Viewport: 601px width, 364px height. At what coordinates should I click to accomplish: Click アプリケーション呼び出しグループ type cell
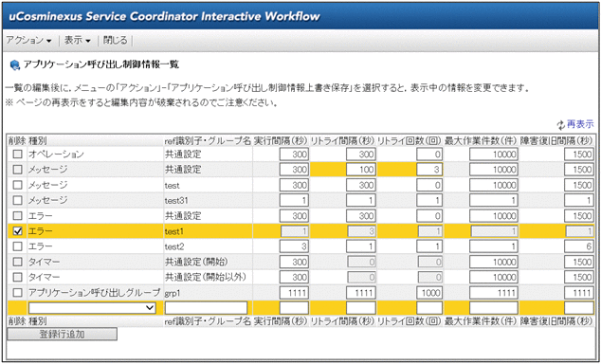coord(94,293)
